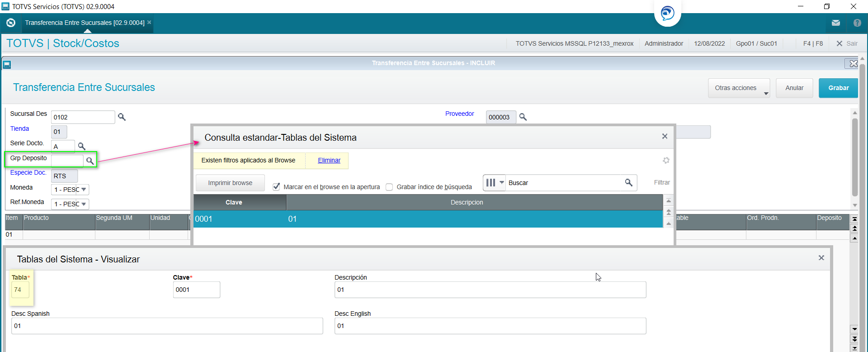Select row 0001 in browse list
The width and height of the screenshot is (868, 352).
click(428, 219)
